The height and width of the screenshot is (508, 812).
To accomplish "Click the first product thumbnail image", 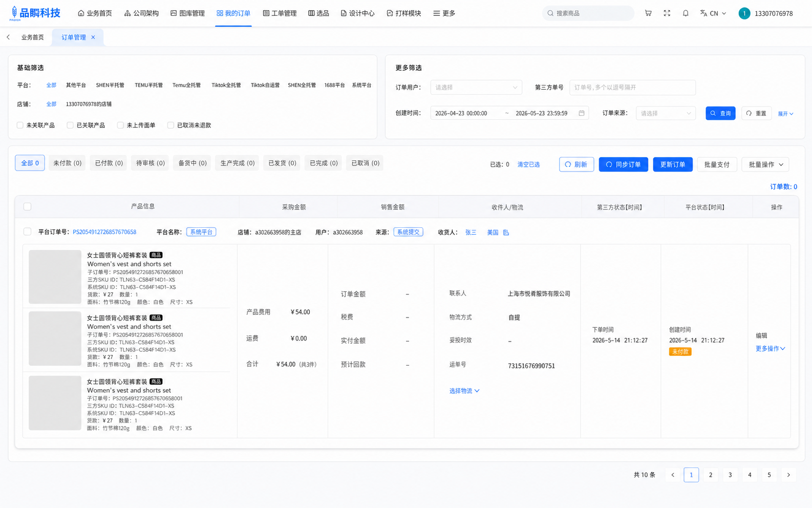I will 55,277.
